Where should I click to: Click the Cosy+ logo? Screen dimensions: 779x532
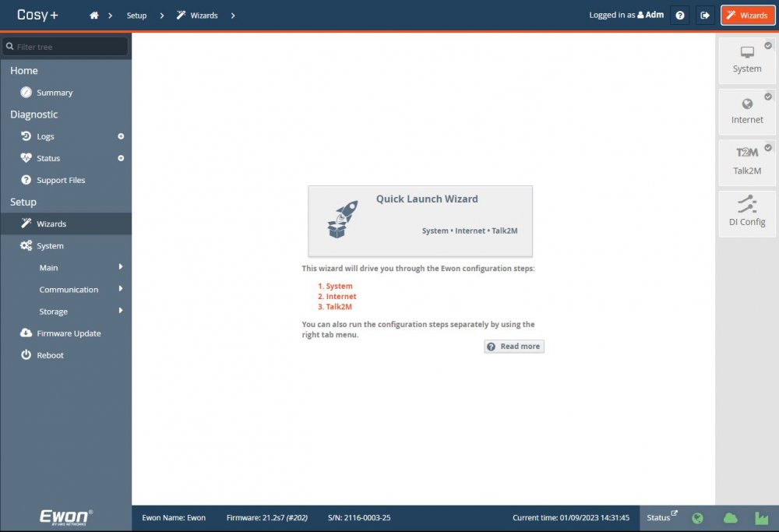point(37,15)
